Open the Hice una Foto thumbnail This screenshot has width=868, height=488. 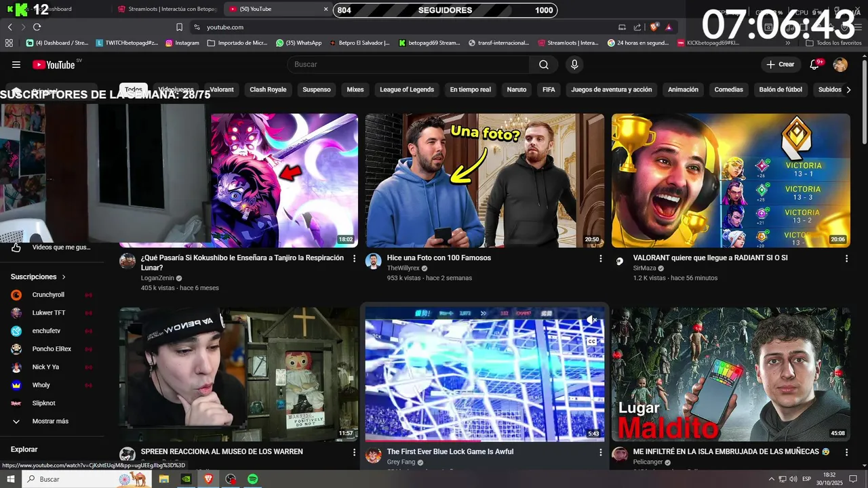tap(485, 180)
